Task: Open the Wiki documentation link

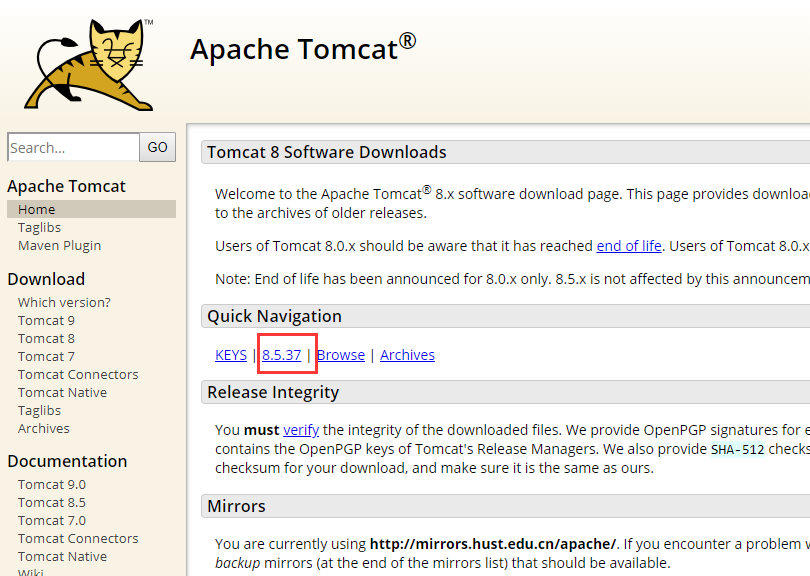Action: [32, 572]
